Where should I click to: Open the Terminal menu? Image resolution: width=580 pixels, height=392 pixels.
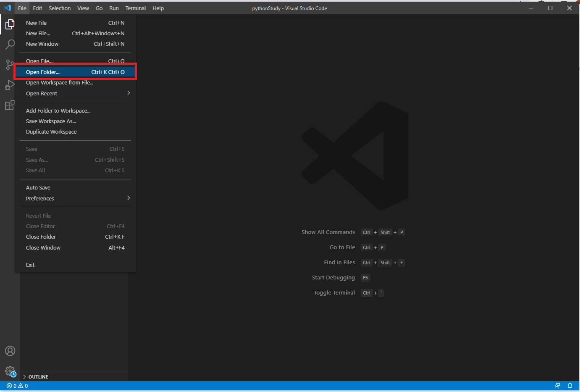coord(136,8)
